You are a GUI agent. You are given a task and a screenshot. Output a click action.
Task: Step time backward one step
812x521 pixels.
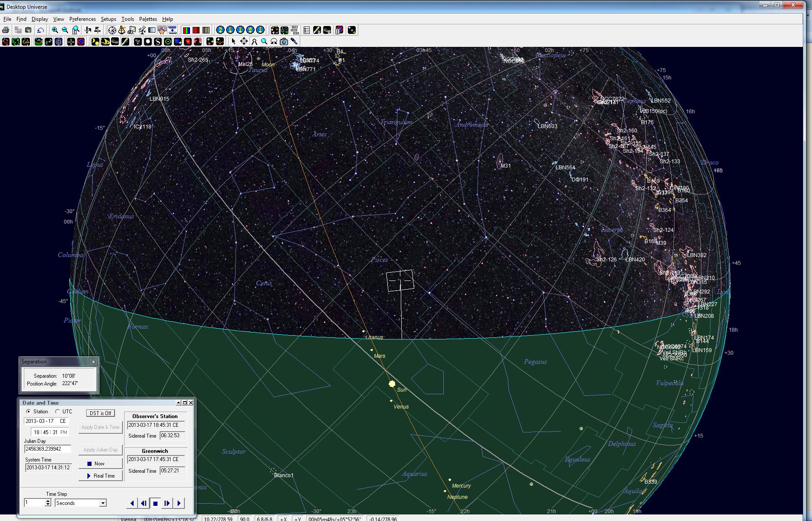(144, 503)
